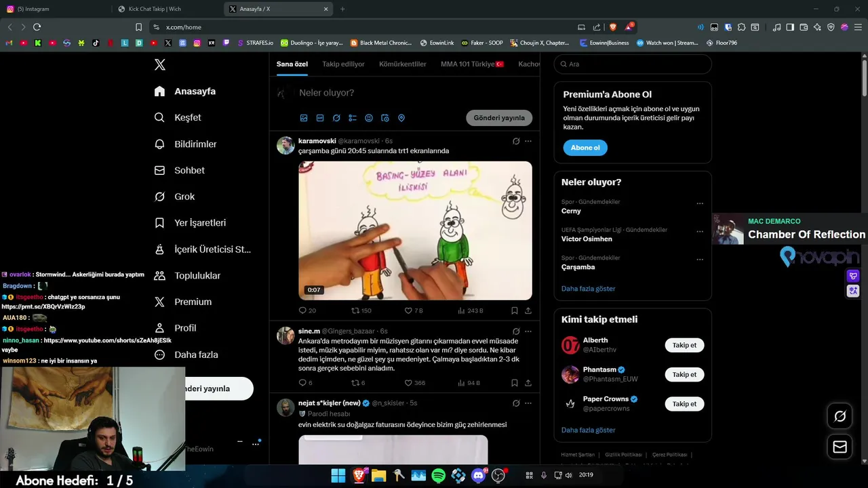This screenshot has width=868, height=488.
Task: Switch to MMA 101 Türkiye tab
Action: 473,64
